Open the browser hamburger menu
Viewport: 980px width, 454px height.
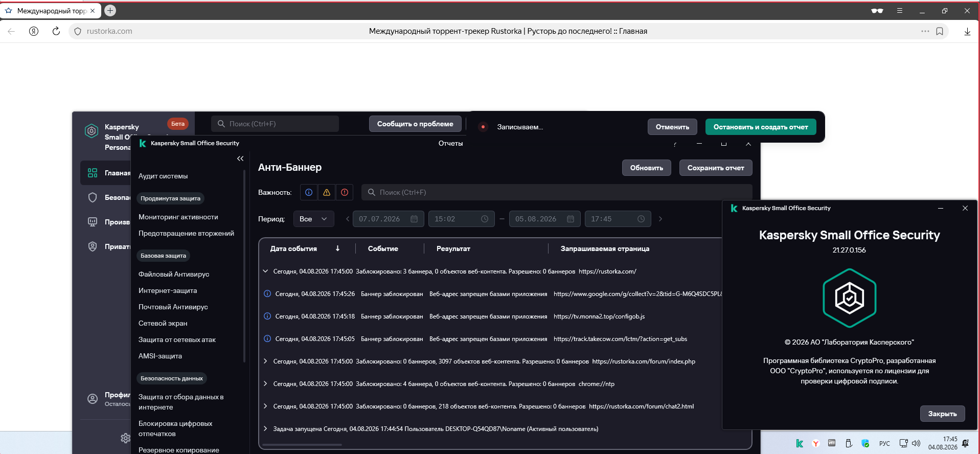[x=900, y=11]
